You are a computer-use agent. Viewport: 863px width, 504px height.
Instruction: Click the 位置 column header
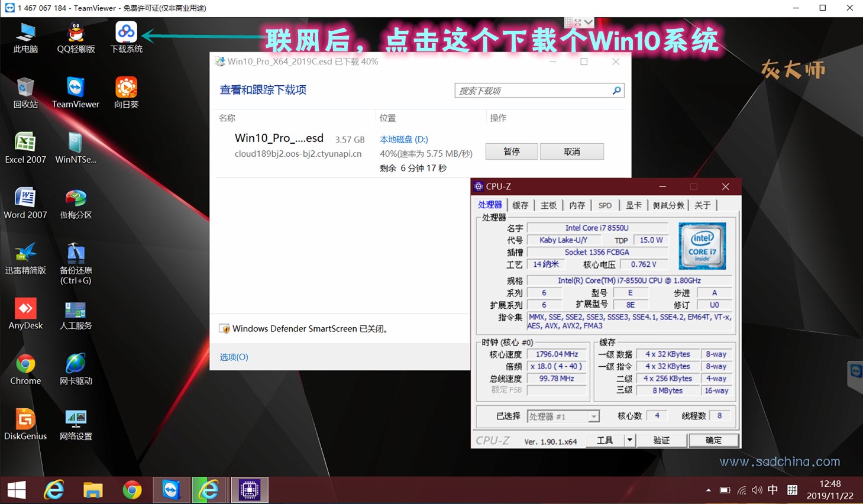click(388, 118)
